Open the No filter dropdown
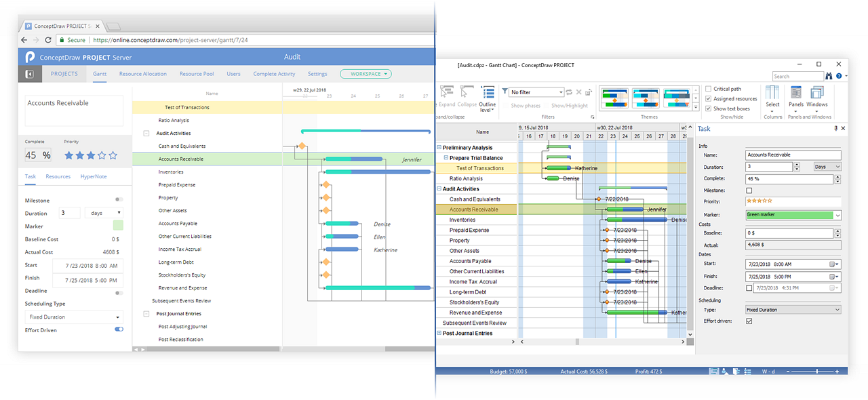The image size is (868, 400). point(536,92)
